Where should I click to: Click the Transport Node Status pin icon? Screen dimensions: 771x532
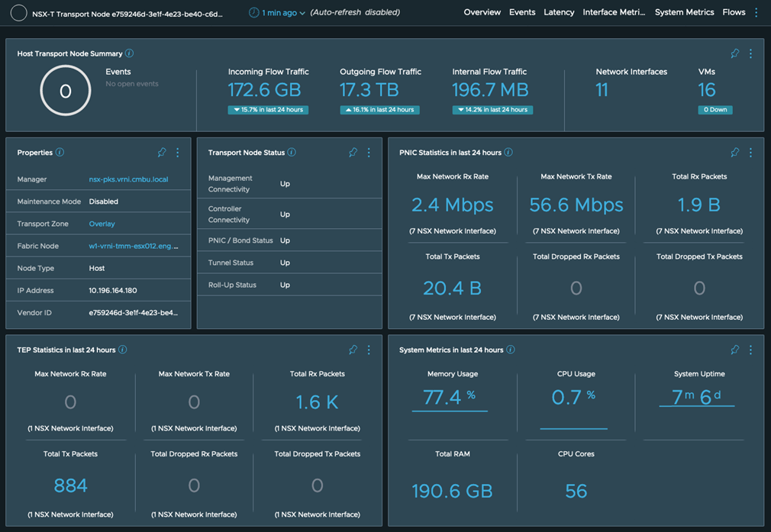353,153
